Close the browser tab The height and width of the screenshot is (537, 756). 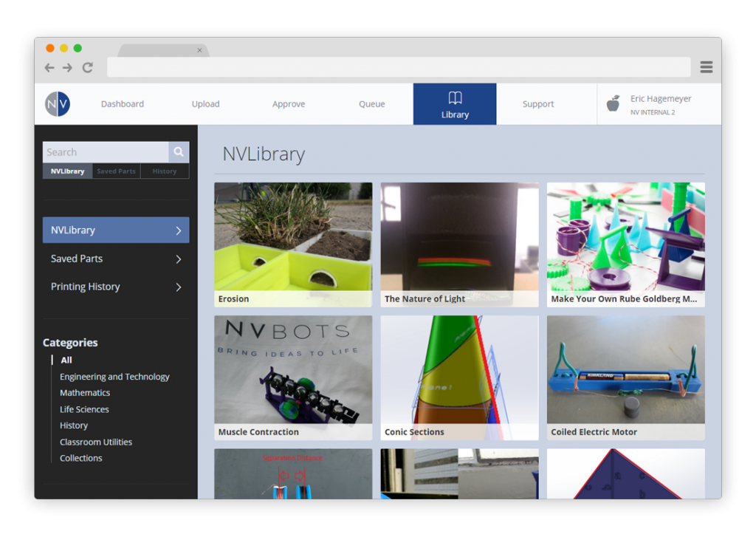[199, 50]
